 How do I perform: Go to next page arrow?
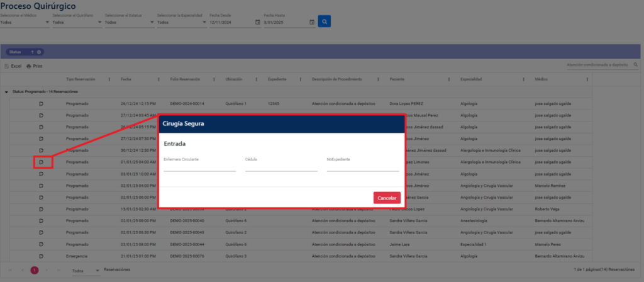(47, 270)
